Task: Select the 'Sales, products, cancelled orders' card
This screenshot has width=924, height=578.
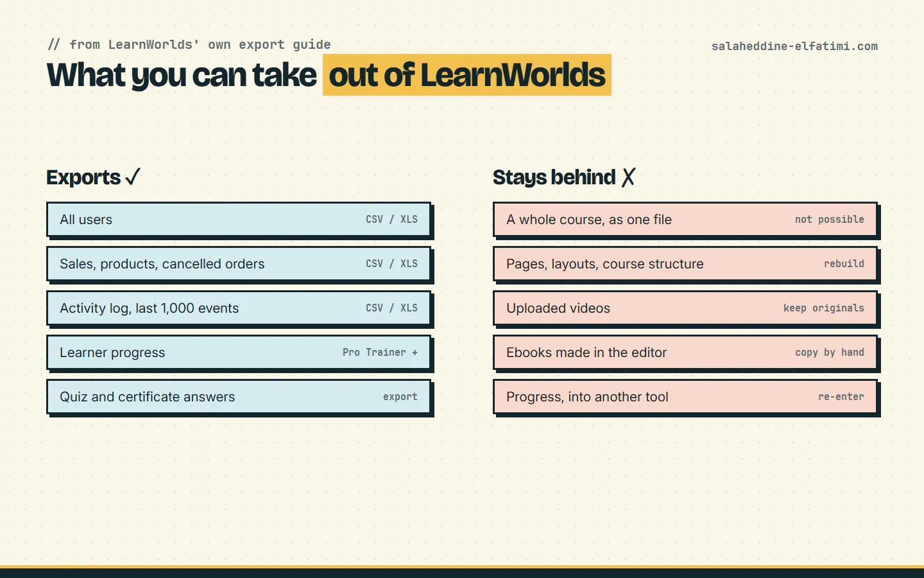Action: (239, 264)
